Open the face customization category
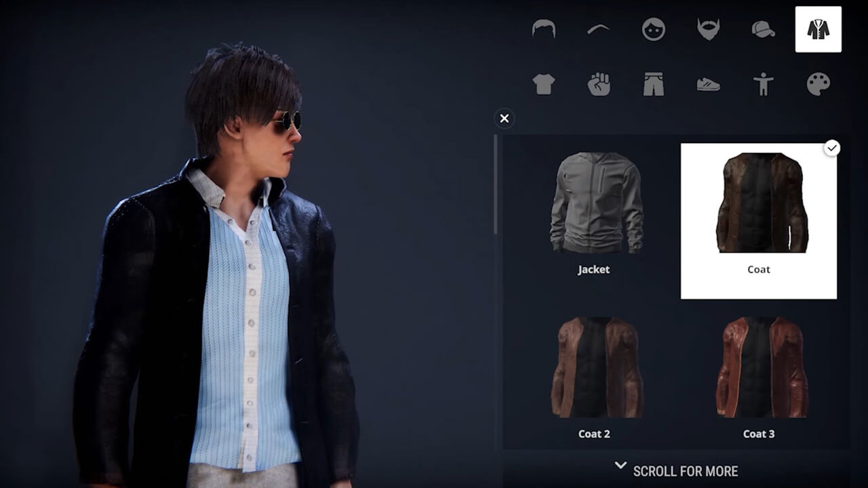 653,30
